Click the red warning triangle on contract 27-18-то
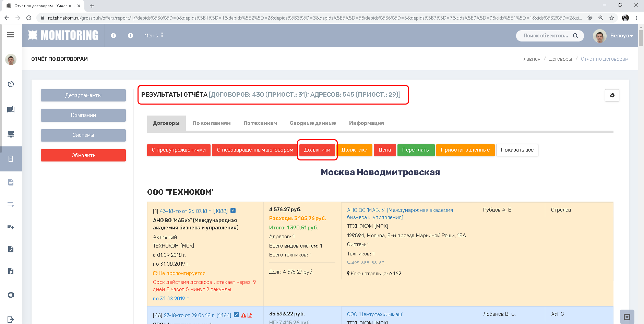 coord(243,315)
